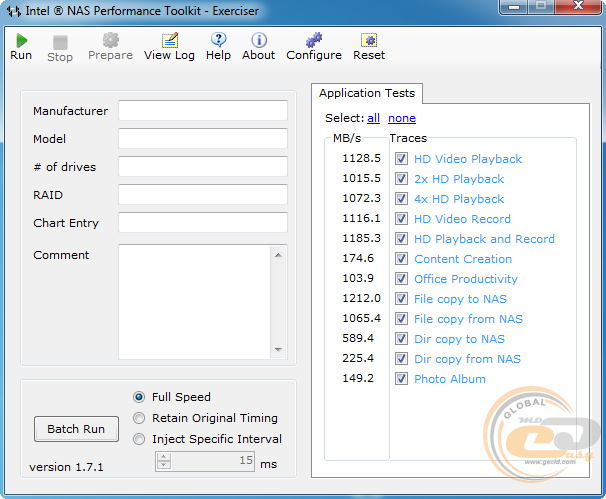Viewport: 606px width, 499px height.
Task: Open the Configure gears icon
Action: pos(314,40)
